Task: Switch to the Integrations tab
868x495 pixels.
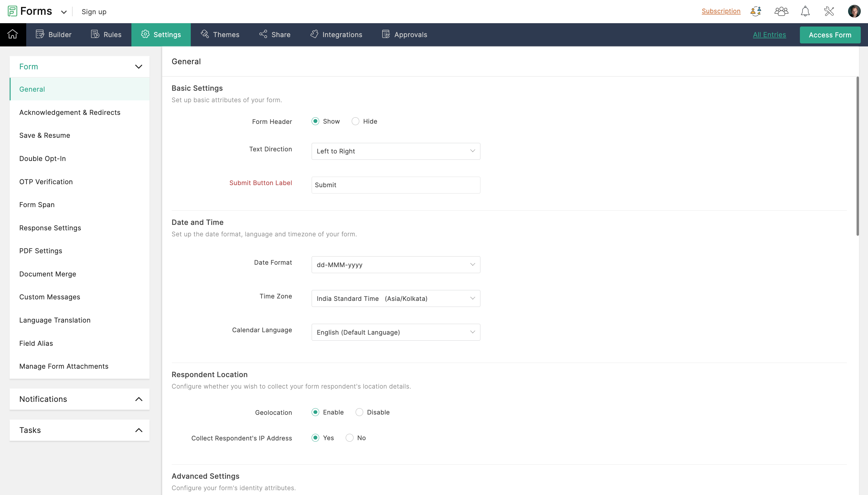Action: coord(336,35)
